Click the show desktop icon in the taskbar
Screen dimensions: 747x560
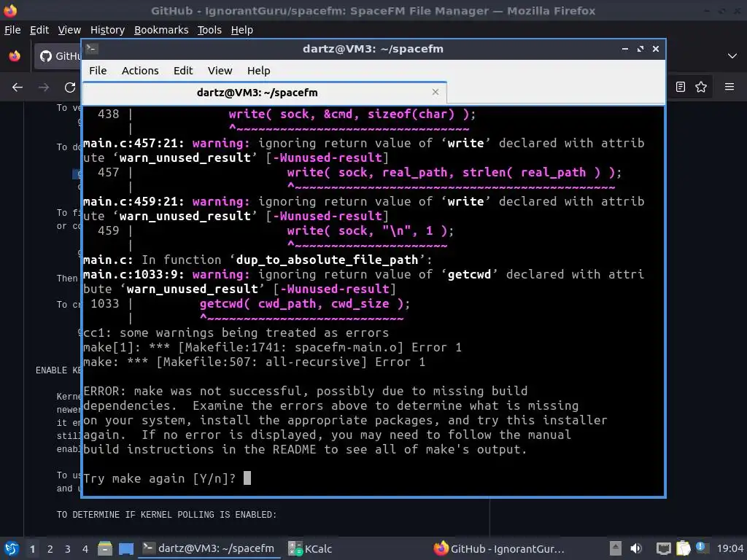(x=126, y=548)
